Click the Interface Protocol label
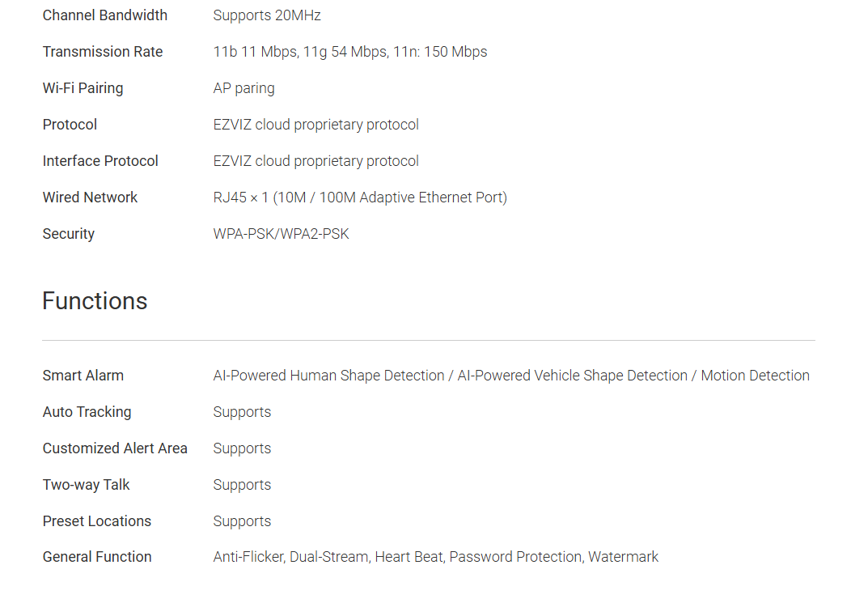The height and width of the screenshot is (599, 868). (x=100, y=161)
